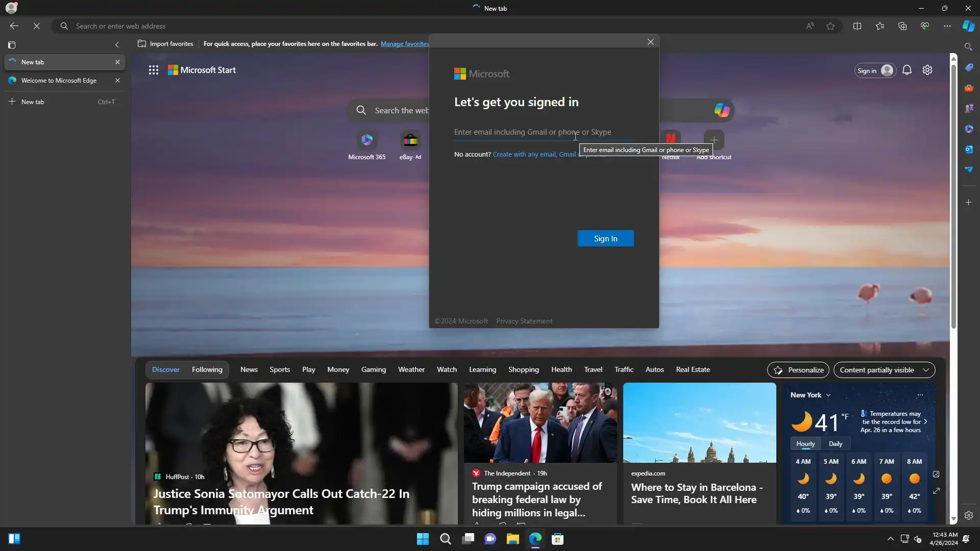Select the Hourly weather toggle

click(x=805, y=444)
